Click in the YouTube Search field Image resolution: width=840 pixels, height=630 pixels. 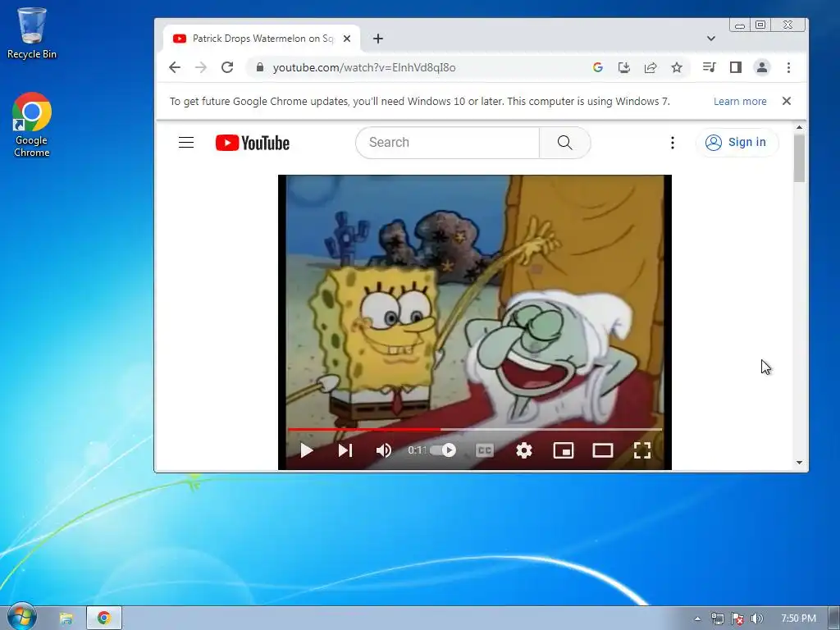[447, 143]
